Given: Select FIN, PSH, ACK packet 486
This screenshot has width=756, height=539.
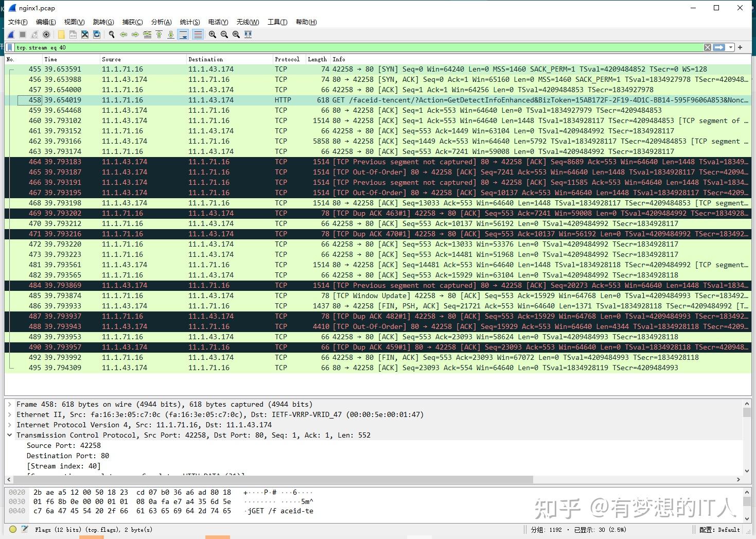Looking at the screenshot, I should (x=378, y=306).
